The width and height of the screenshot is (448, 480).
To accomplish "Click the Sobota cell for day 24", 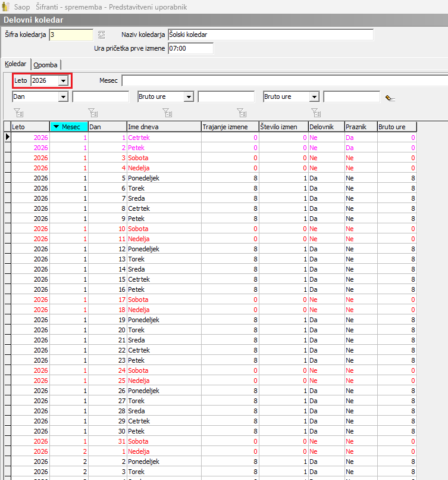I will coord(164,370).
